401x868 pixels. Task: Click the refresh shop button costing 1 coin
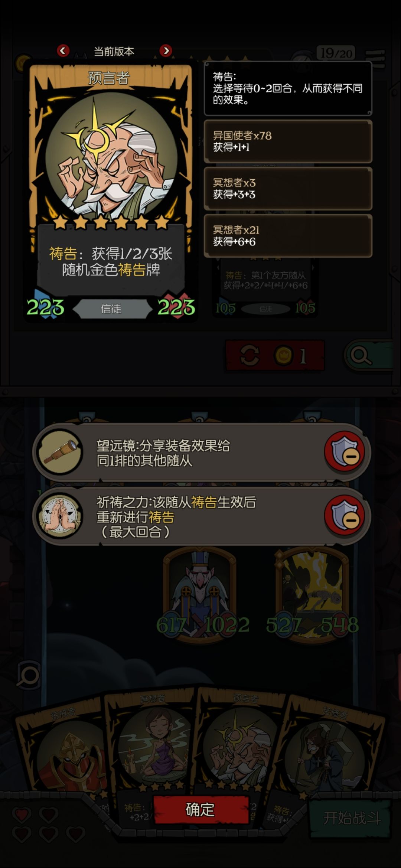[275, 356]
